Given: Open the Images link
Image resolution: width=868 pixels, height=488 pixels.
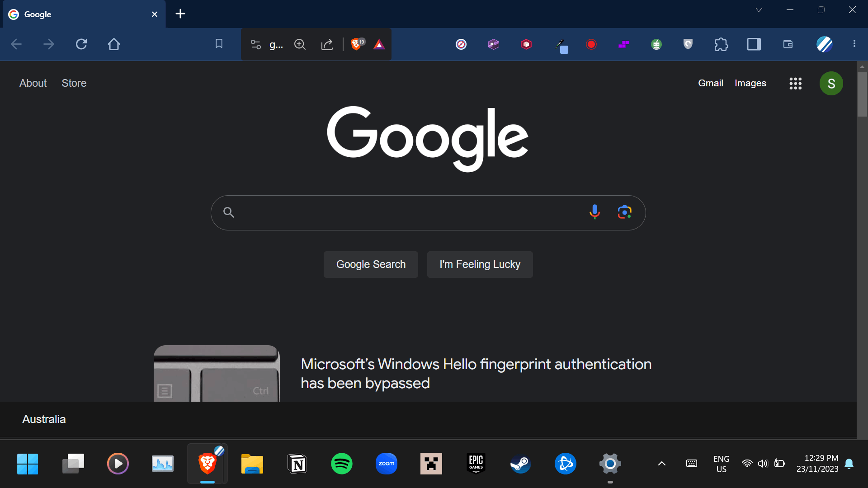Looking at the screenshot, I should point(750,83).
